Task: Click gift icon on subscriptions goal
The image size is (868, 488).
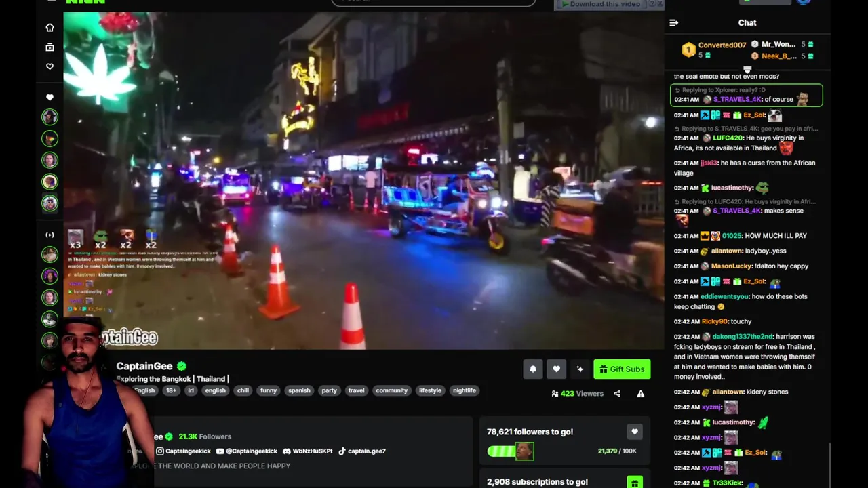Action: 635,483
